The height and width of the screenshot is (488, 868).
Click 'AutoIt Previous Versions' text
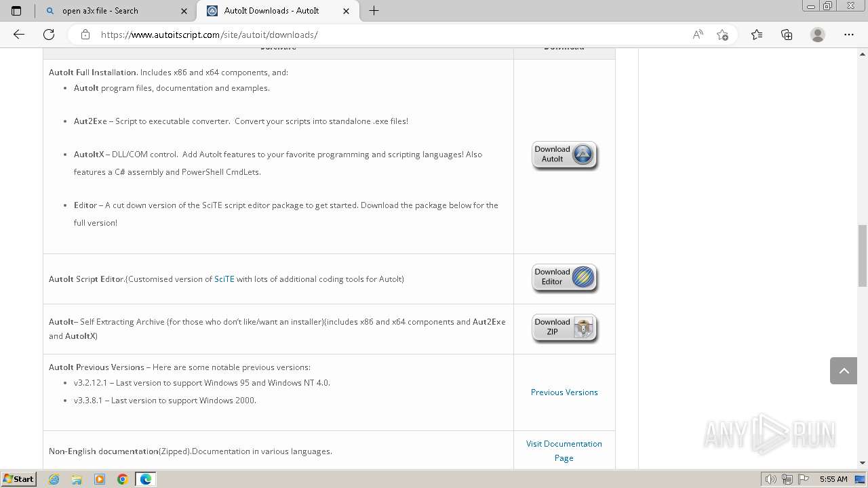(96, 367)
